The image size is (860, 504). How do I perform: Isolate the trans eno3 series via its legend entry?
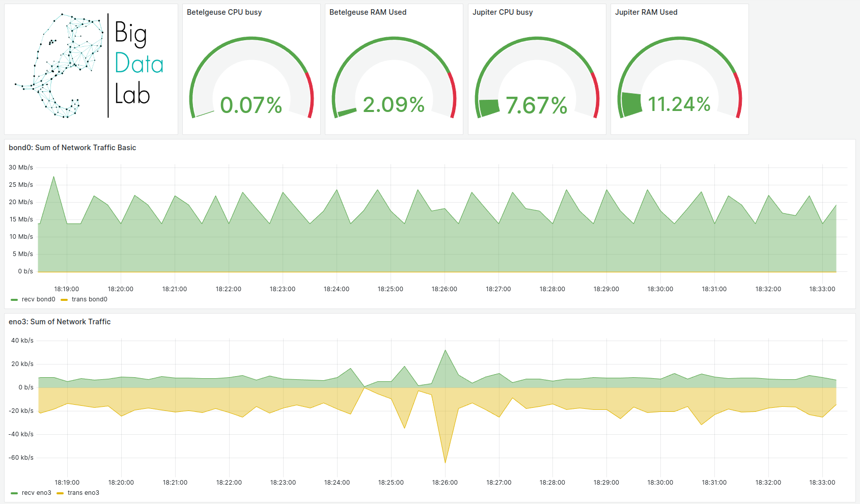[x=85, y=493]
